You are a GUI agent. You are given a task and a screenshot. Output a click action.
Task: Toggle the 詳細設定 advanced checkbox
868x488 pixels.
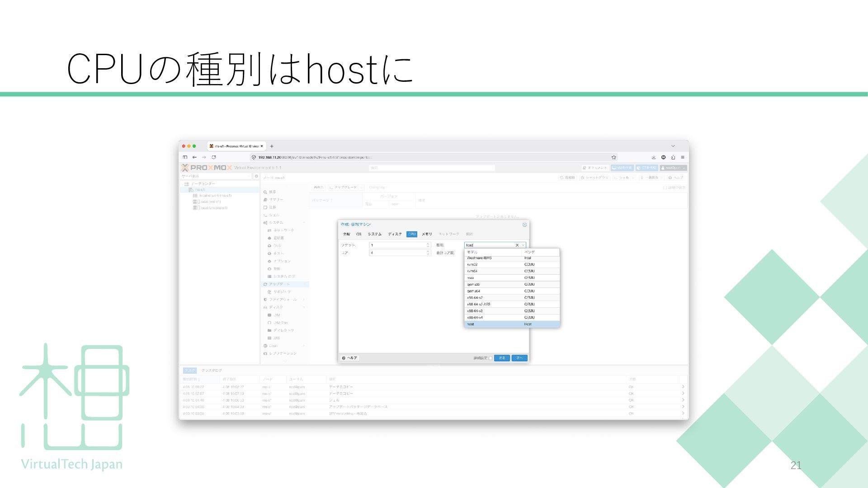(491, 358)
